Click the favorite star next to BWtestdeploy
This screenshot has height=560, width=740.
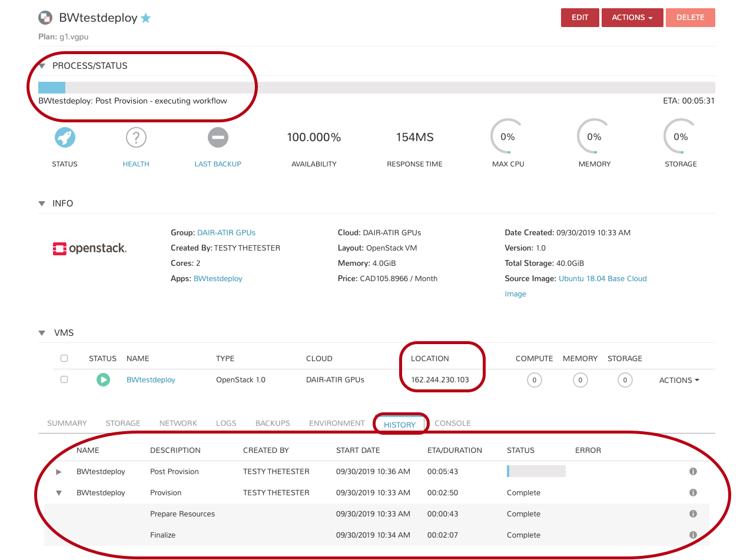[x=145, y=18]
